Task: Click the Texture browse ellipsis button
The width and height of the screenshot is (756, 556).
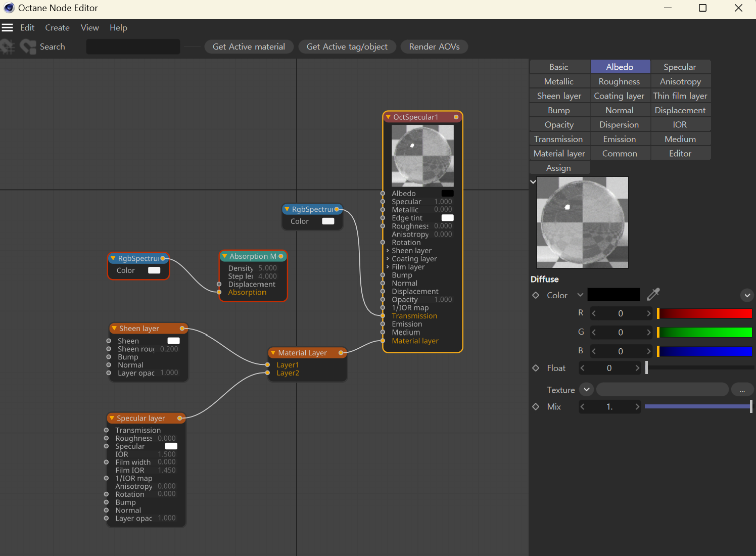Action: point(742,390)
